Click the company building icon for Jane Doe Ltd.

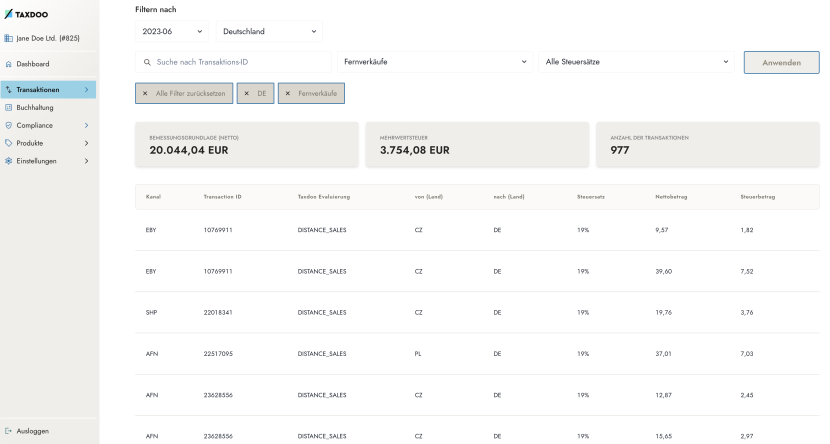coord(8,38)
